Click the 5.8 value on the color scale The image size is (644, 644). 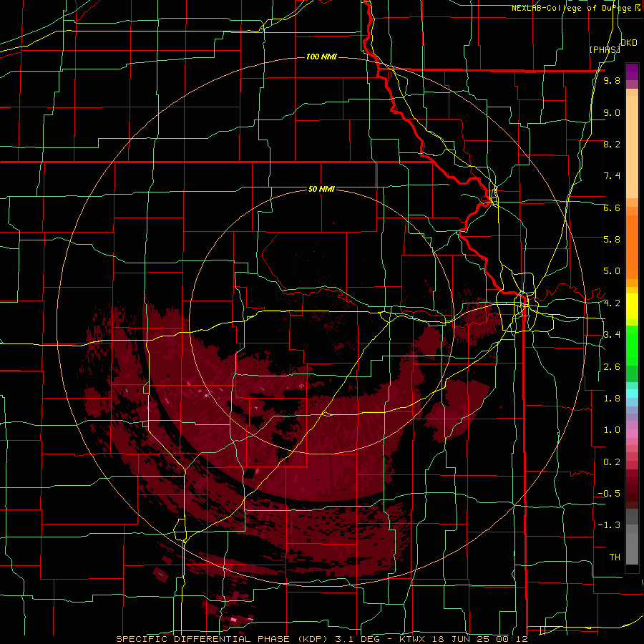[x=612, y=240]
